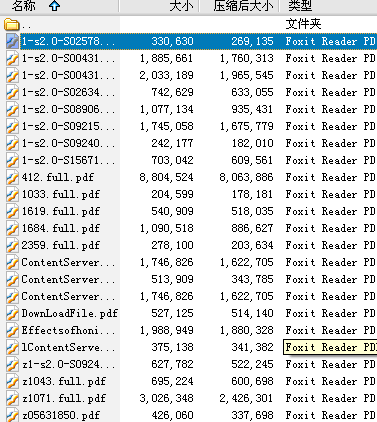Viewport: 377px width, 422px height.
Task: Click PDF icon for the 2,033,189-byte 1-s2.0-S00431 file
Action: (12, 75)
